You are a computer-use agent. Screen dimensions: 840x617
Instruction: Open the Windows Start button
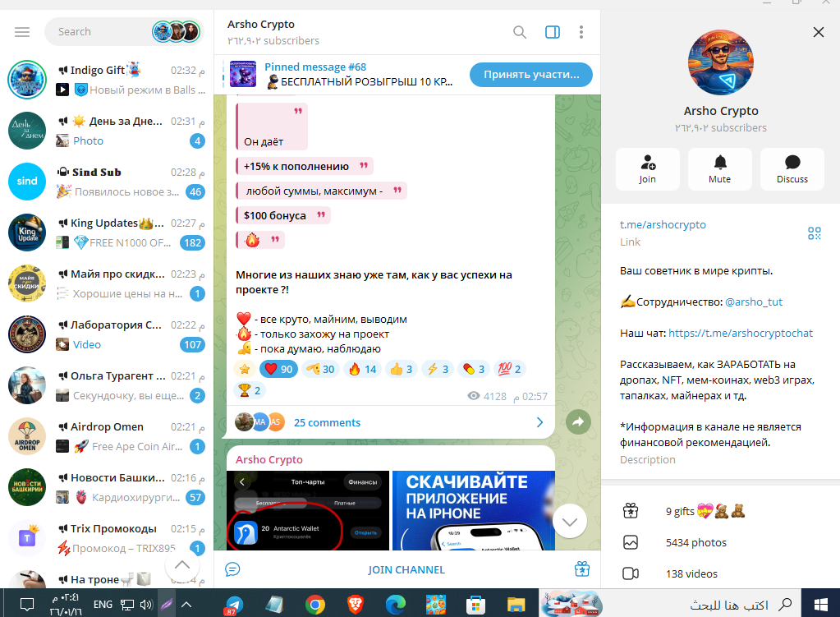[x=821, y=604]
